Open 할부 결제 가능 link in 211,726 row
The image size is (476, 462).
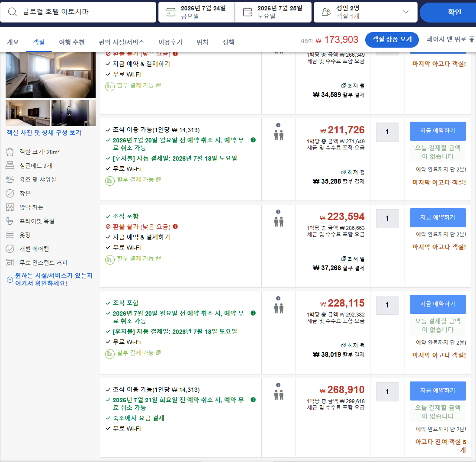click(139, 180)
